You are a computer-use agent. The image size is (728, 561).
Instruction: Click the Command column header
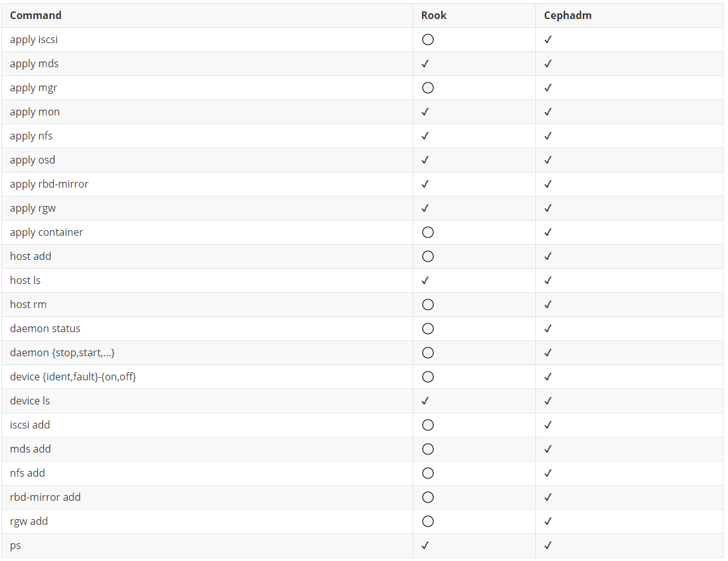35,15
